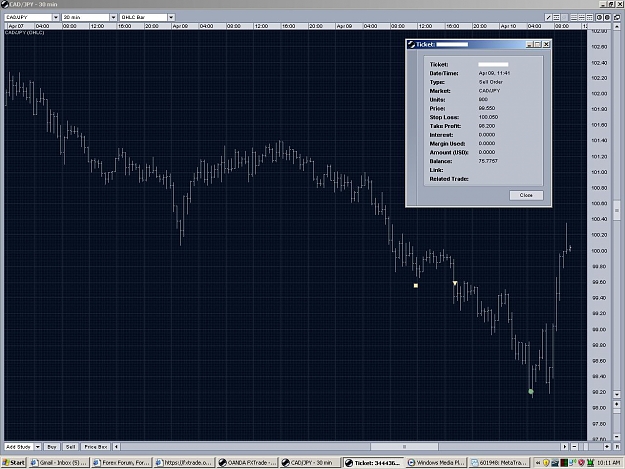Viewport: 625px width, 469px height.
Task: Click the horizontal zoom plus button
Action: (607, 447)
